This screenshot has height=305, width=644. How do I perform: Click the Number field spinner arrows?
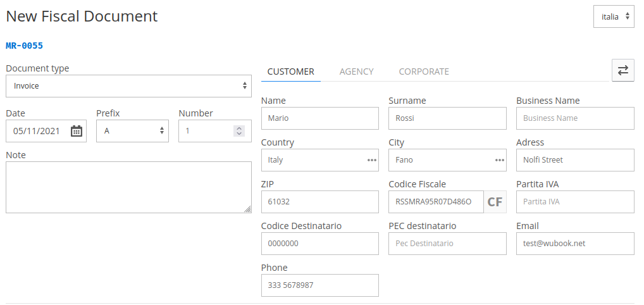tap(238, 131)
